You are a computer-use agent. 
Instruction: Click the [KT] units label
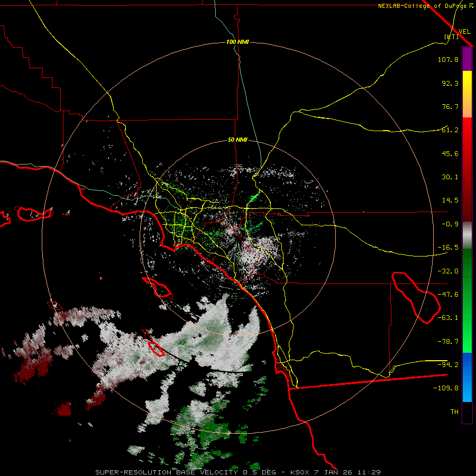[452, 36]
